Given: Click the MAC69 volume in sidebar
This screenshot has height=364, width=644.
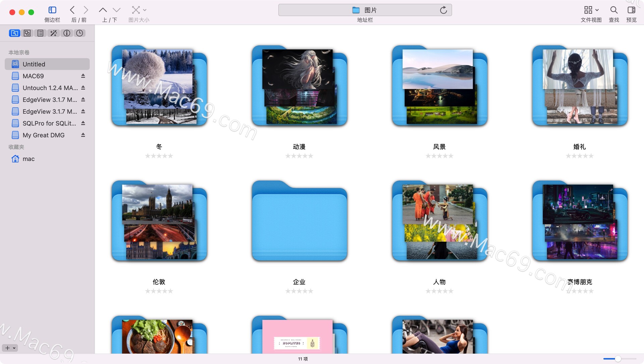Looking at the screenshot, I should tap(34, 76).
